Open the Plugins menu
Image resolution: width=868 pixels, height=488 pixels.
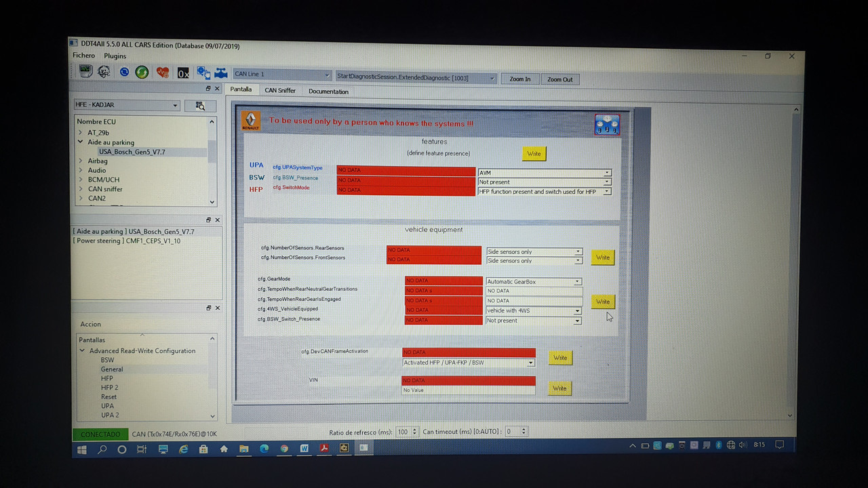(x=115, y=56)
